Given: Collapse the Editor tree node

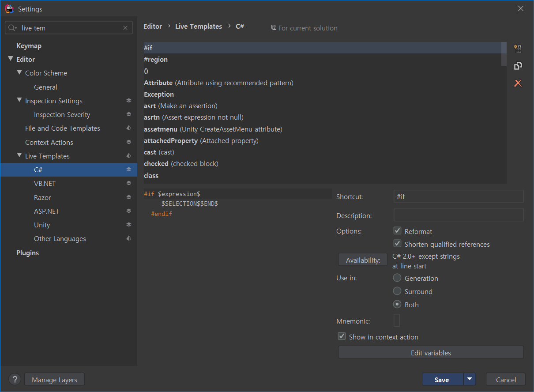Looking at the screenshot, I should click(11, 59).
